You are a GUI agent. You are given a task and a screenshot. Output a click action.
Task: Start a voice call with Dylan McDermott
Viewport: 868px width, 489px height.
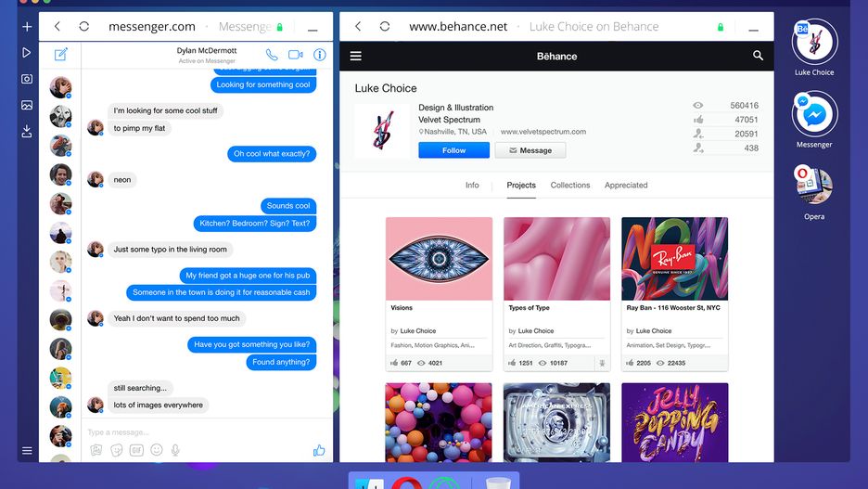[271, 55]
